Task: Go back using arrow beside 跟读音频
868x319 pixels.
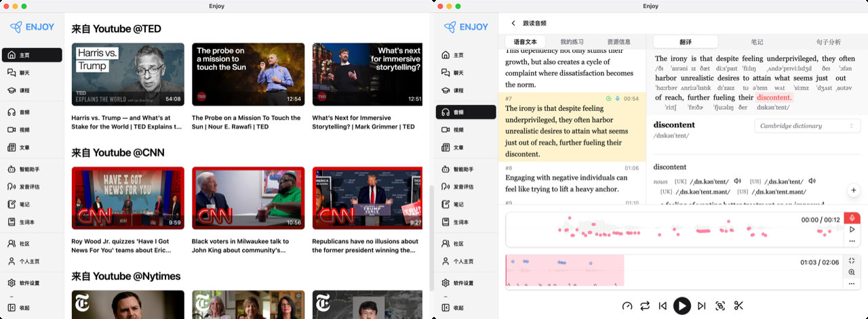Action: click(513, 24)
